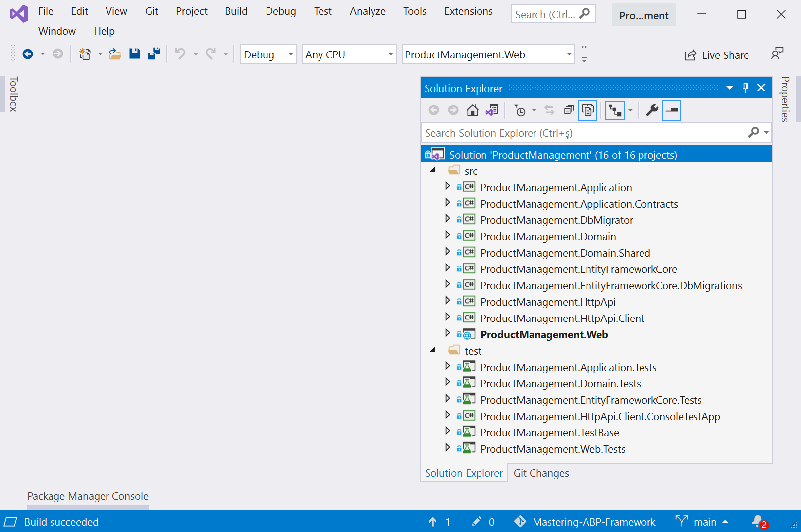Open the Git menu

click(152, 11)
